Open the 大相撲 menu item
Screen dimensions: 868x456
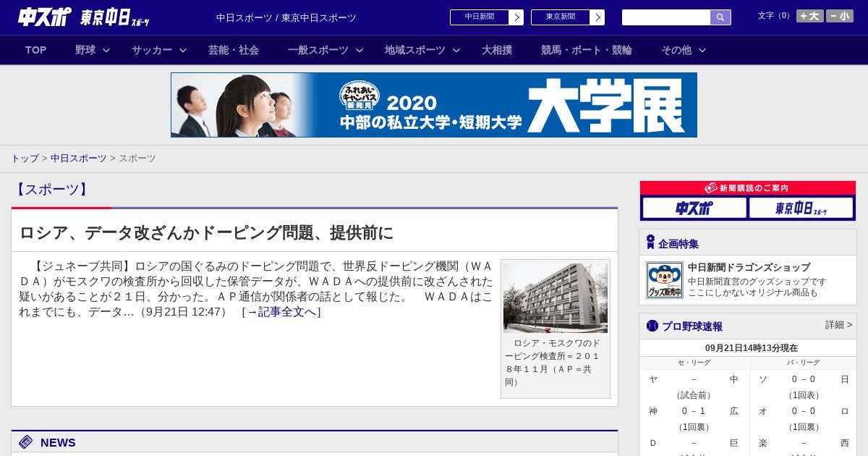pos(497,50)
